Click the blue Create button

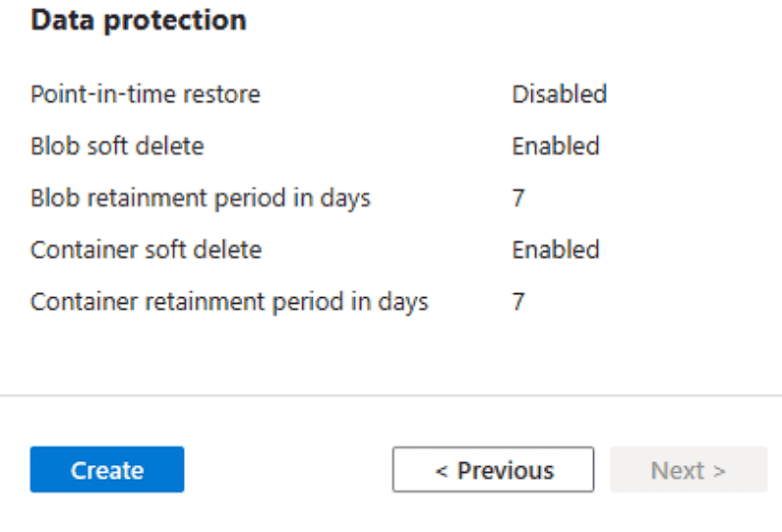pos(107,470)
